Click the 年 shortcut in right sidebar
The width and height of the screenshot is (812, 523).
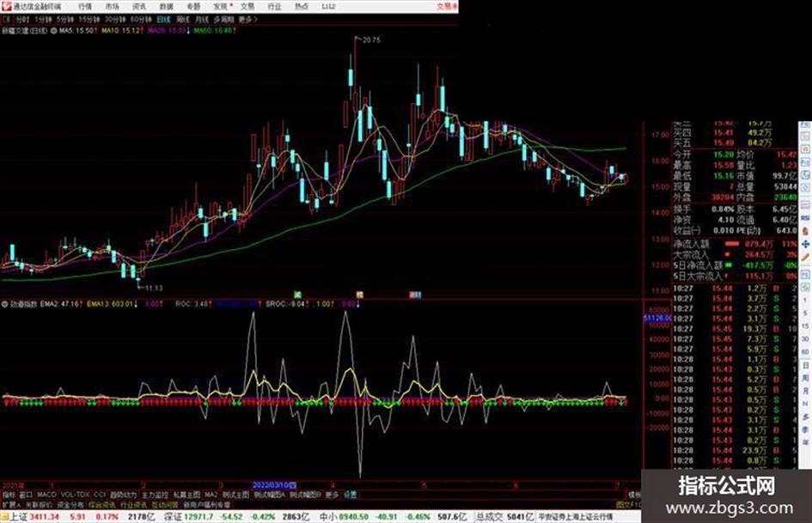805,443
